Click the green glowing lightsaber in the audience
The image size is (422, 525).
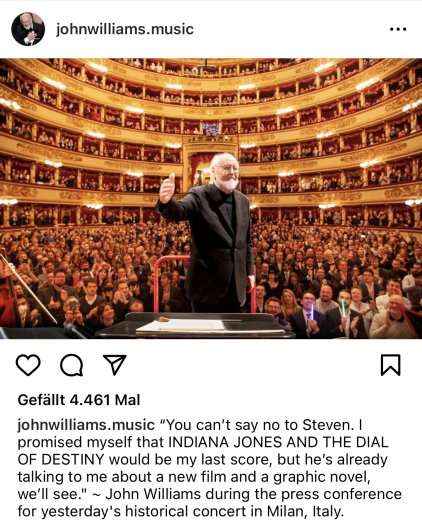pos(343,307)
